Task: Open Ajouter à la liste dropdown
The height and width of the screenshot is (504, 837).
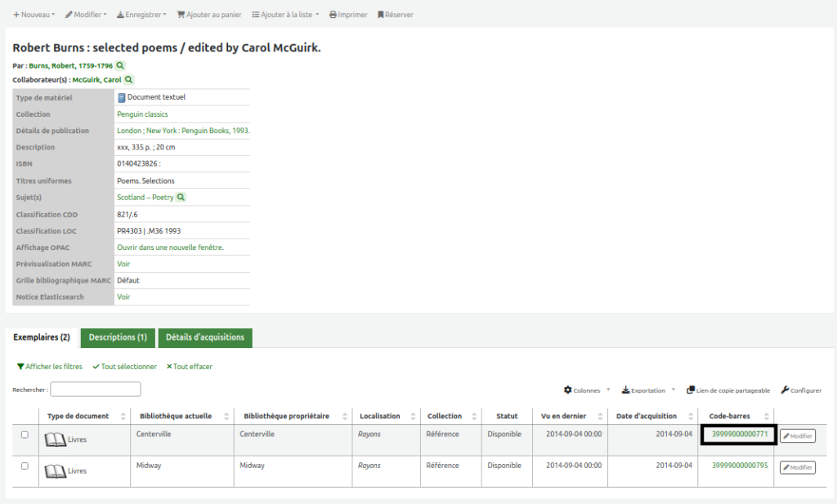Action: (x=285, y=15)
